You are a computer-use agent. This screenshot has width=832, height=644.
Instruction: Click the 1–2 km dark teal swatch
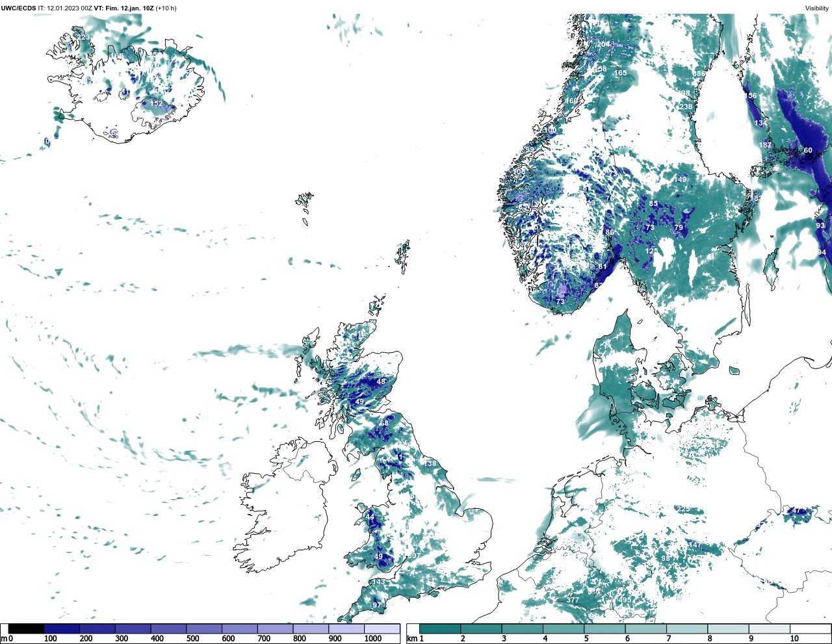click(440, 629)
